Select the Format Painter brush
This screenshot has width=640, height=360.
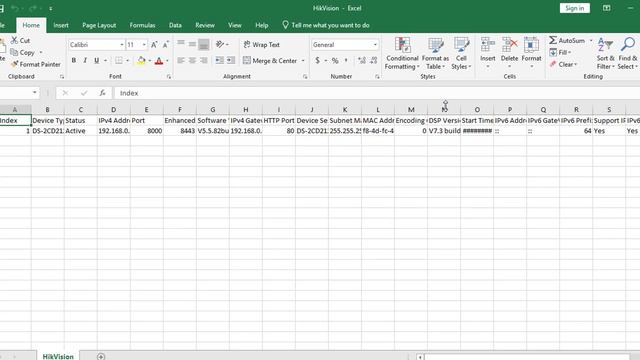(15, 64)
